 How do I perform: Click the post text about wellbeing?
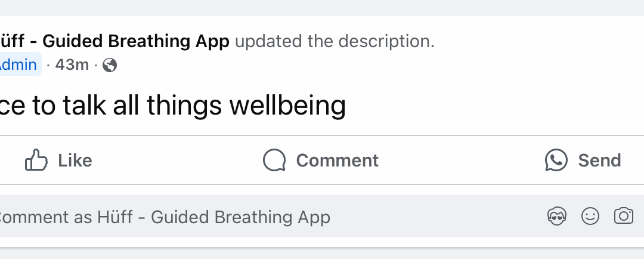172,105
